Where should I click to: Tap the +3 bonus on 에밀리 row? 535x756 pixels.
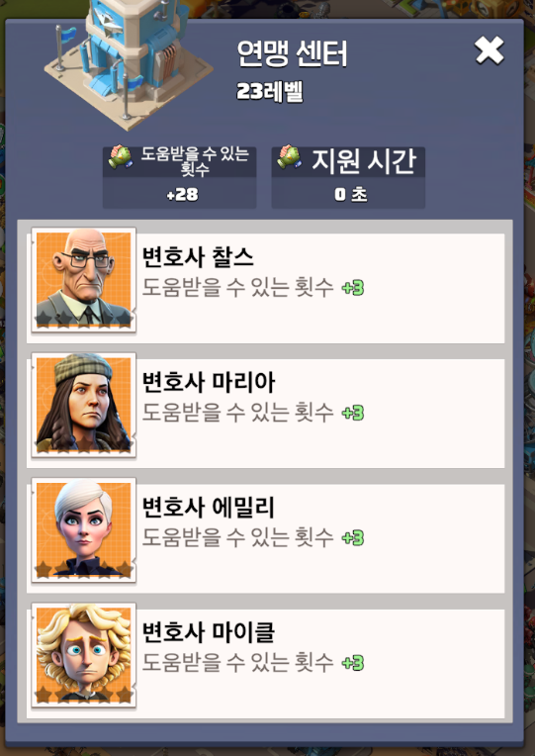(353, 538)
